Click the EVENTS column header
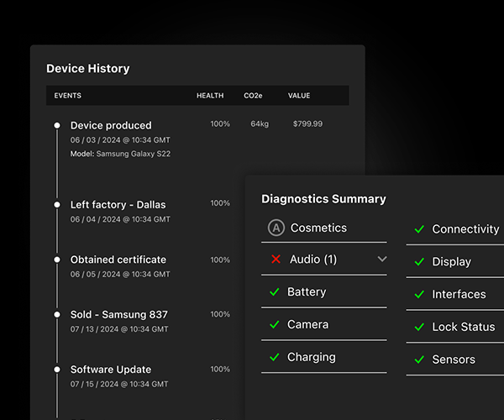 (x=68, y=96)
